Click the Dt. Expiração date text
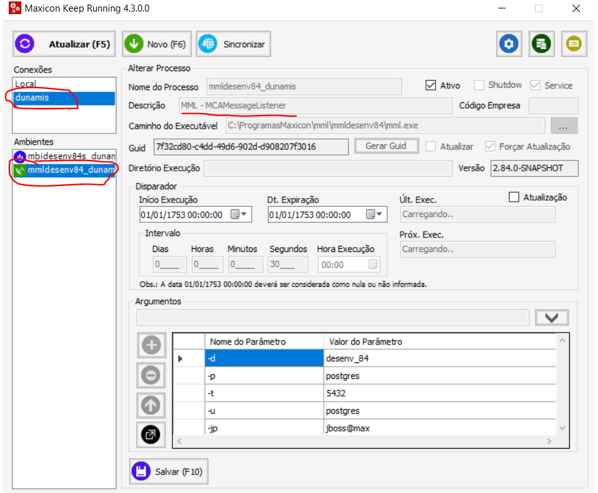Image resolution: width=598 pixels, height=493 pixels. coord(310,215)
